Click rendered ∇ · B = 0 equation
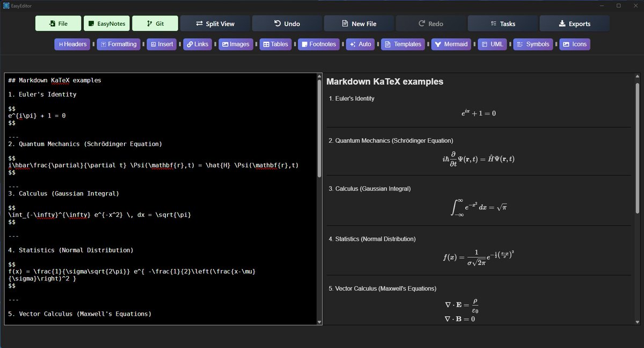 [460, 319]
